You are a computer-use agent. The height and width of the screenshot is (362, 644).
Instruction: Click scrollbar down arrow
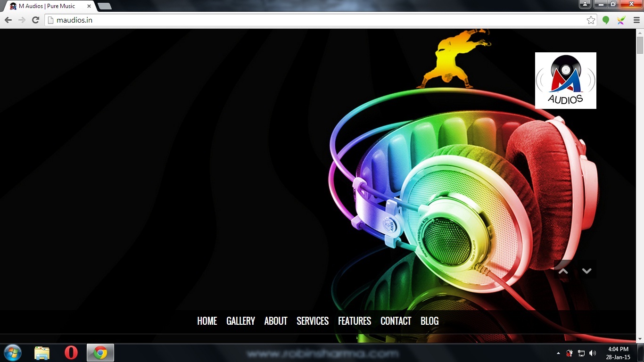(x=640, y=339)
